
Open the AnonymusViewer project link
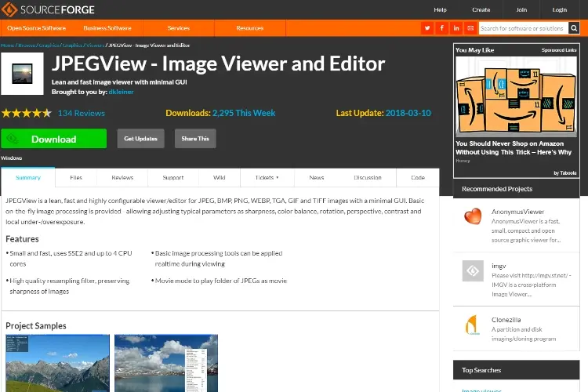517,212
